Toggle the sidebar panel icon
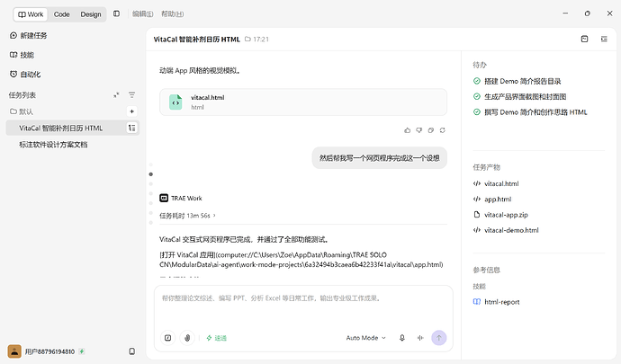The image size is (621, 364). coord(116,13)
